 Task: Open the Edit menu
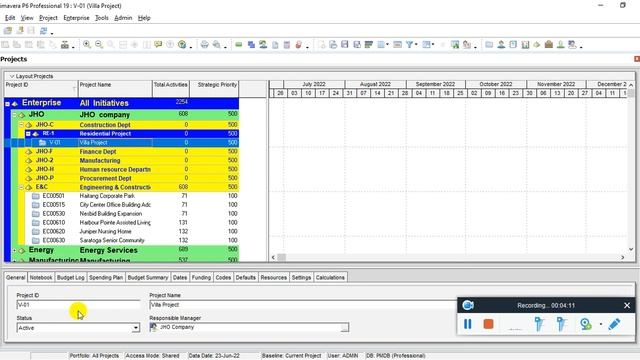click(x=10, y=18)
